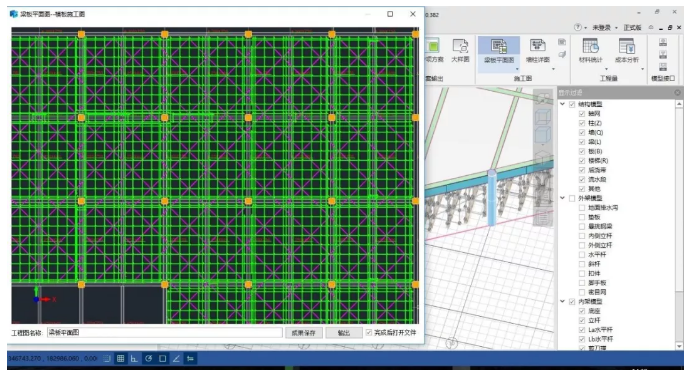Open the 成本分析 cost analysis tool
Screen dimensions: 690x378
tap(627, 51)
